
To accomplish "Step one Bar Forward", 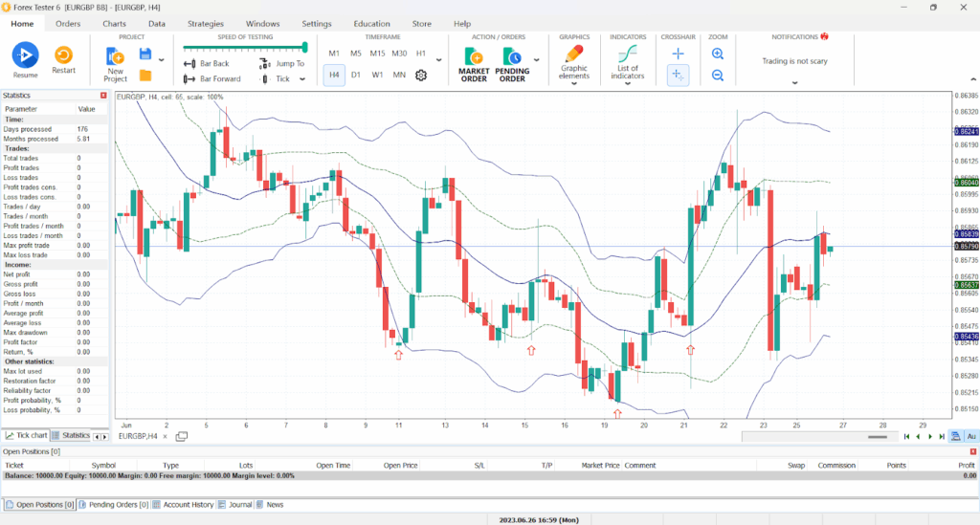I will 212,78.
